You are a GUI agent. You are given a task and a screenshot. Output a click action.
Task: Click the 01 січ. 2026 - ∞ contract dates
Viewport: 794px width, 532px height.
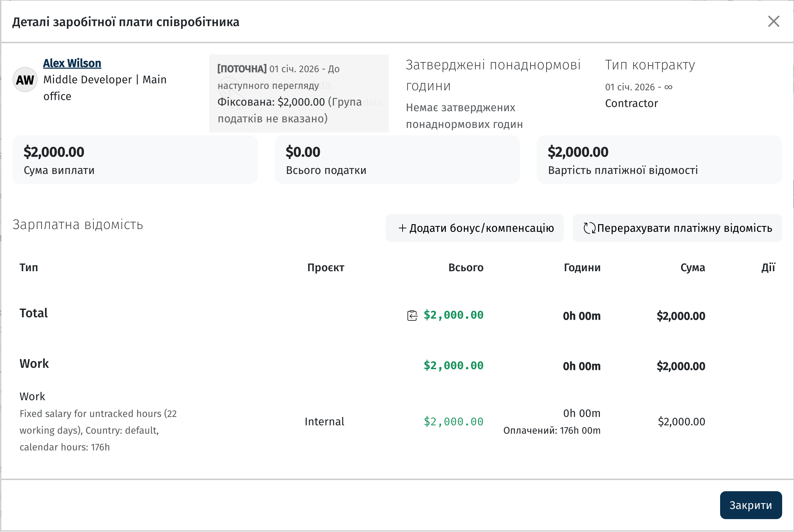[639, 87]
